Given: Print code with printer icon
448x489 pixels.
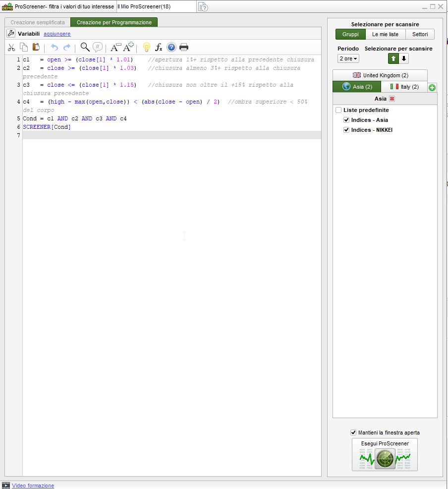Looking at the screenshot, I should [184, 47].
